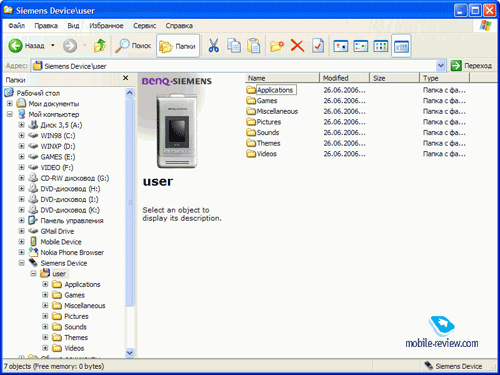Image resolution: width=500 pixels, height=375 pixels.
Task: Collapse Мой компьютер tree node
Action: click(x=10, y=114)
